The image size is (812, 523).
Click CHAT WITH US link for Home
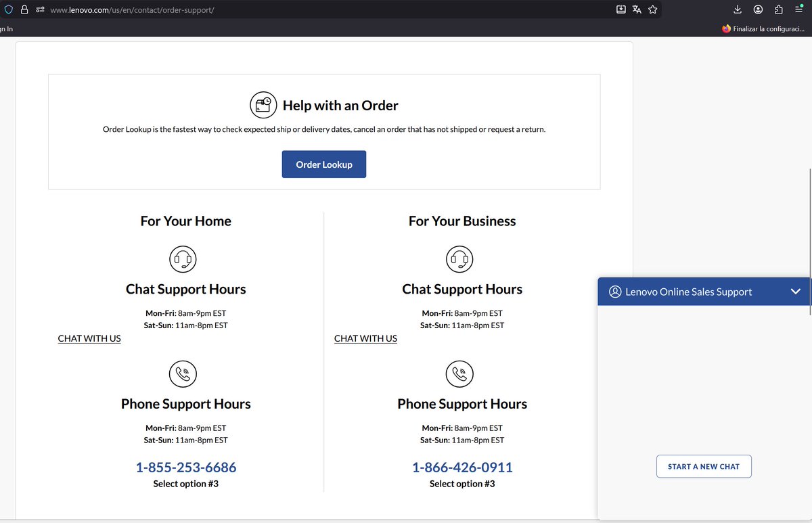coord(89,338)
